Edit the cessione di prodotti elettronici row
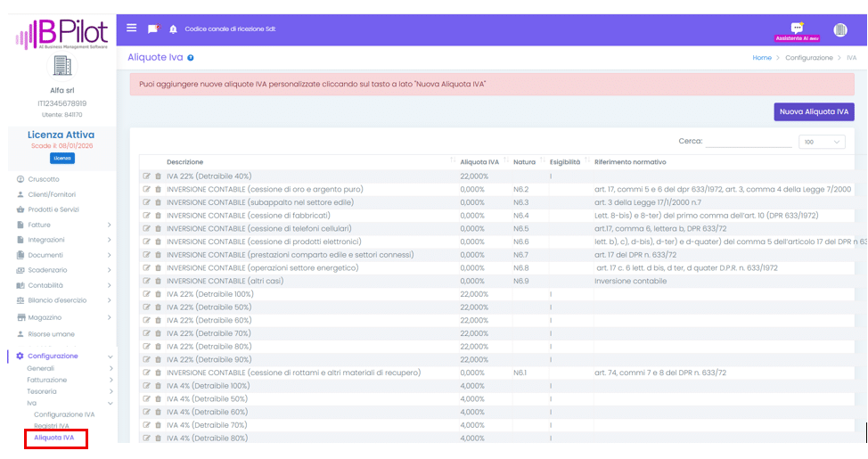The width and height of the screenshot is (868, 459). coord(147,242)
